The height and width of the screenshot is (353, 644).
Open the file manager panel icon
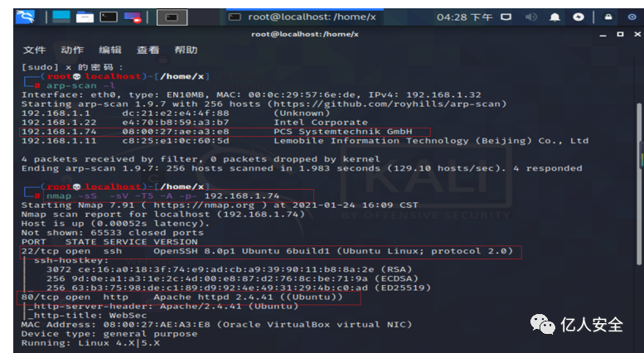[85, 17]
